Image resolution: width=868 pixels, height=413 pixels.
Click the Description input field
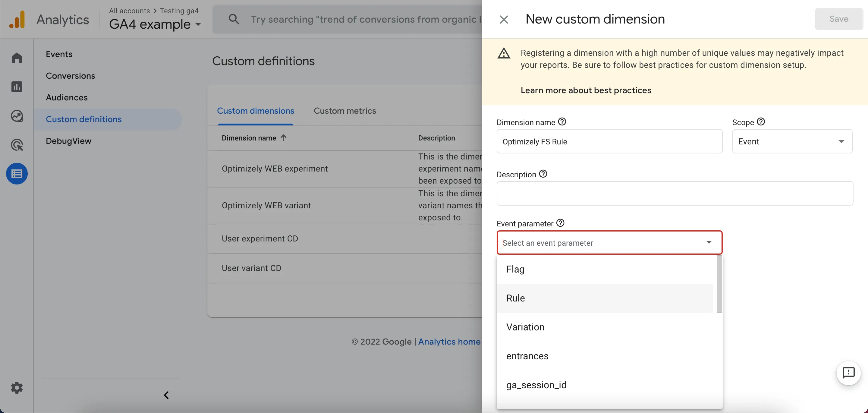tap(675, 194)
